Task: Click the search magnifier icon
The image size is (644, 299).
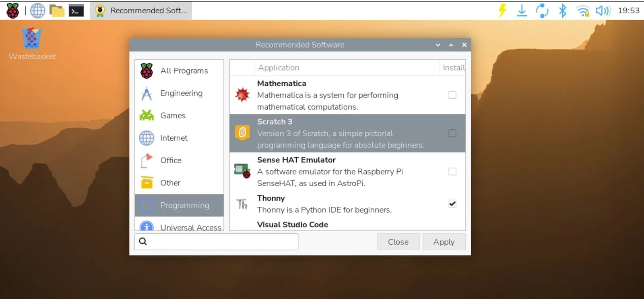Action: [x=143, y=241]
